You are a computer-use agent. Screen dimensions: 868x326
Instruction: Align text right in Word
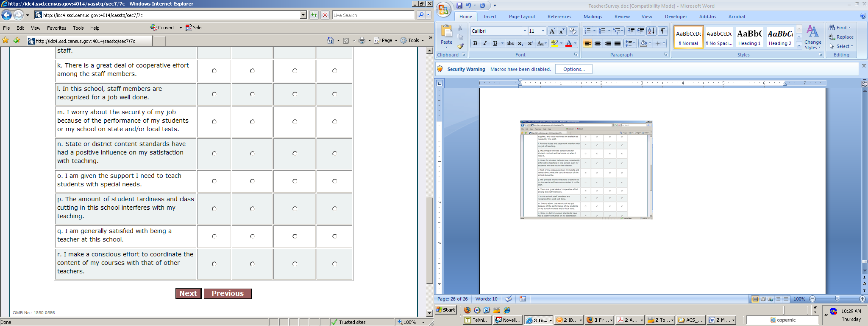[608, 43]
